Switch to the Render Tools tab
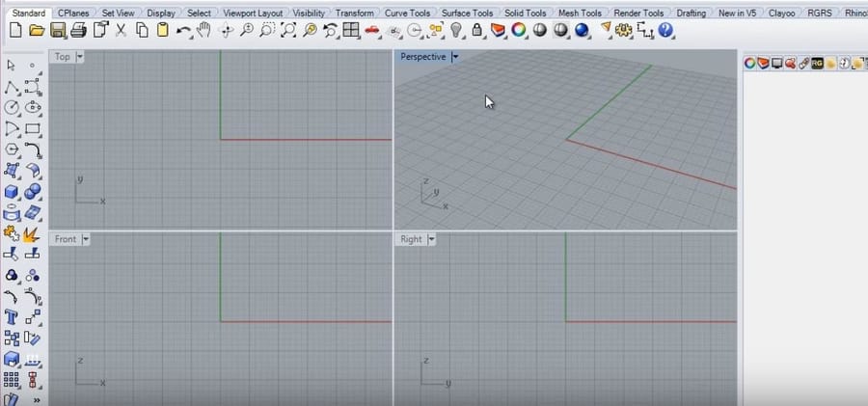The height and width of the screenshot is (406, 868). click(x=638, y=13)
